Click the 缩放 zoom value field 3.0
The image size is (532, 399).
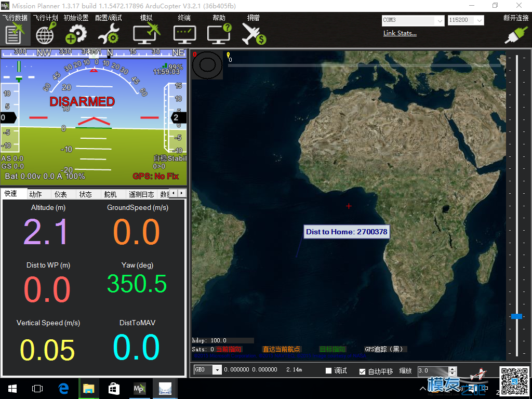[x=433, y=370]
